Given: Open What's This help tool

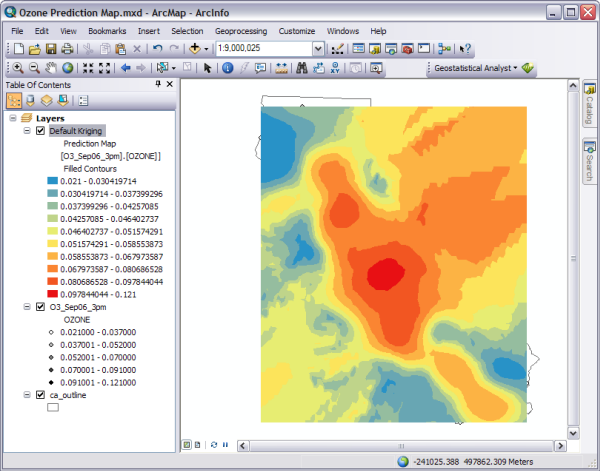Looking at the screenshot, I should [465, 49].
